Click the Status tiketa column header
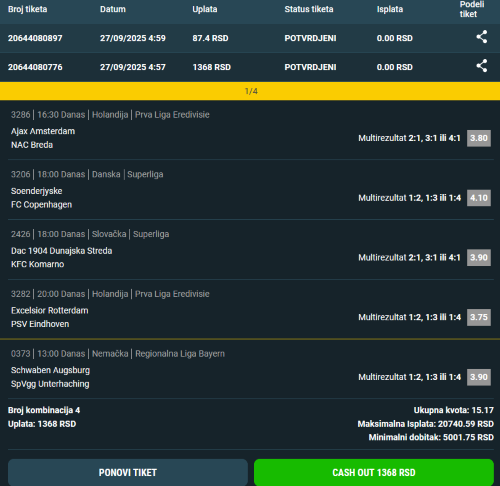This screenshot has height=486, width=500. tap(309, 9)
